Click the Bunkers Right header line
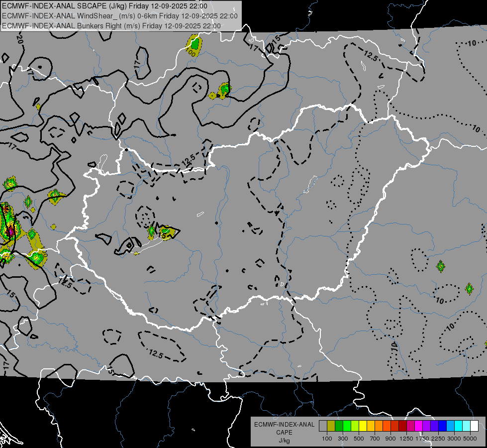Image resolution: width=487 pixels, height=448 pixels. click(x=111, y=26)
